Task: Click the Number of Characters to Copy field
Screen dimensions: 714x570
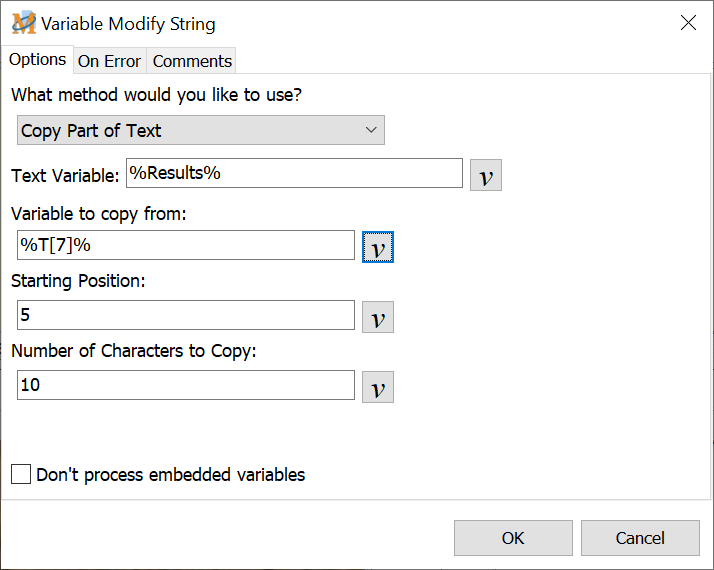Action: (186, 385)
